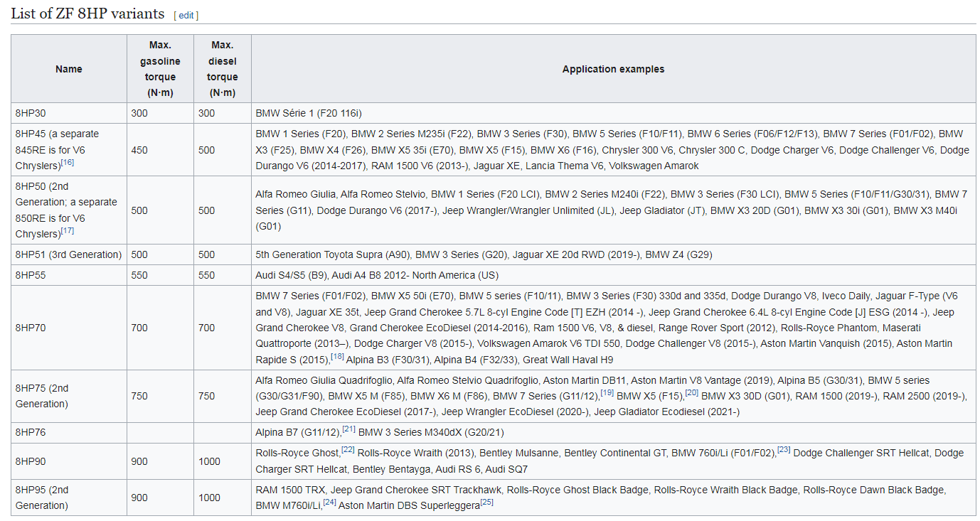Click "Great Wall Haval H9" in the 8HP70 row
980x521 pixels.
[x=568, y=360]
